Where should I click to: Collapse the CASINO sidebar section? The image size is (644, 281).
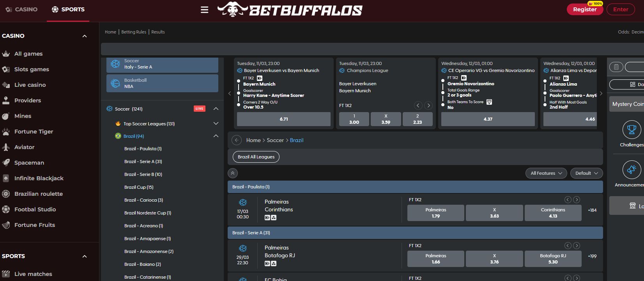point(85,36)
